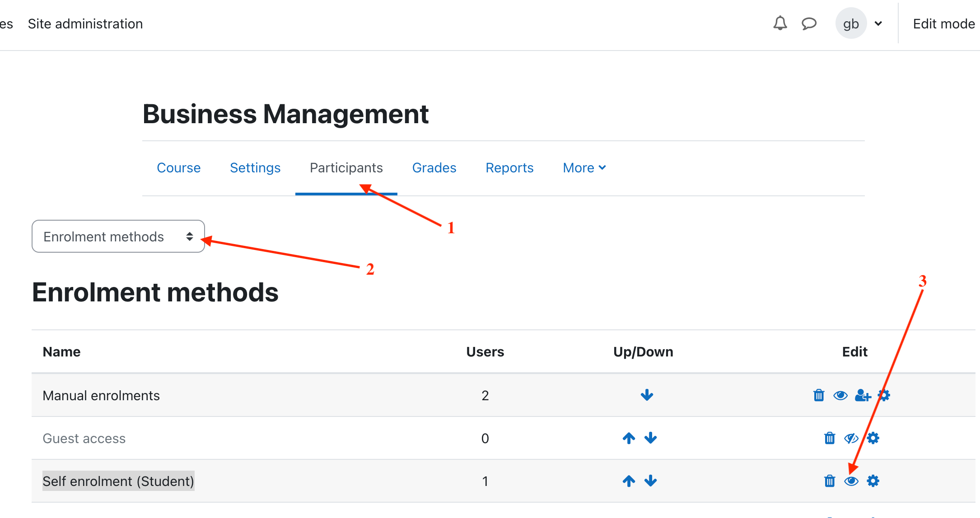The height and width of the screenshot is (518, 980).
Task: Delete the Self enrolment (Student) method
Action: coord(829,481)
